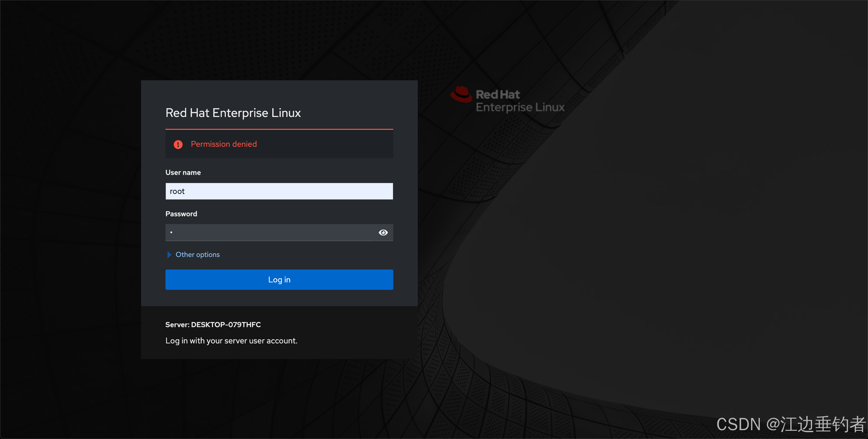Click the word root in the username box
The height and width of the screenshot is (439, 868).
point(177,191)
